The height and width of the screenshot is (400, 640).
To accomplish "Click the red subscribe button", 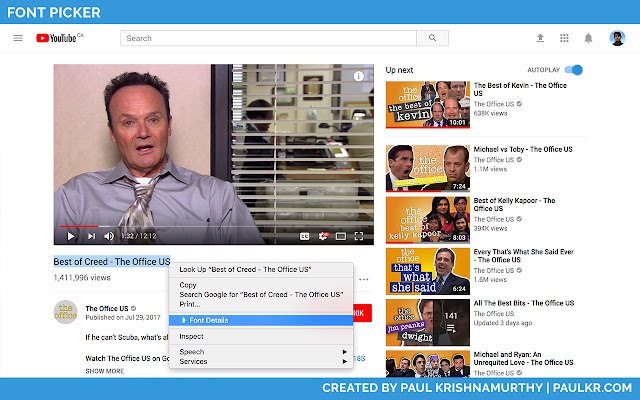I will 362,313.
